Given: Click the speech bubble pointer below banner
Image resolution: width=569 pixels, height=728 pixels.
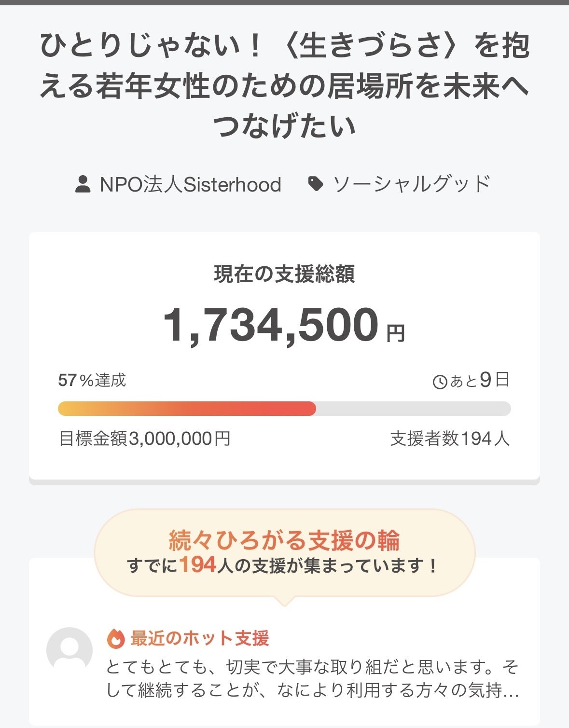Looking at the screenshot, I should click(284, 601).
